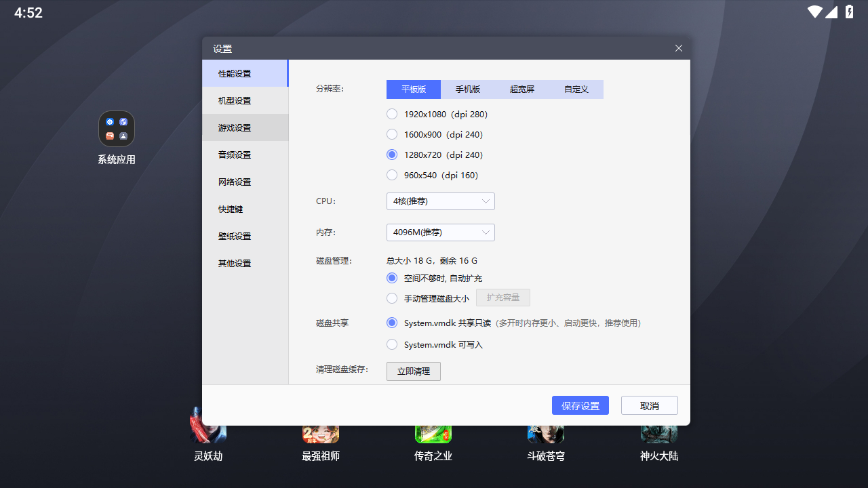The image size is (868, 488).
Task: Close the 设置 dialog with X
Action: pyautogui.click(x=678, y=48)
